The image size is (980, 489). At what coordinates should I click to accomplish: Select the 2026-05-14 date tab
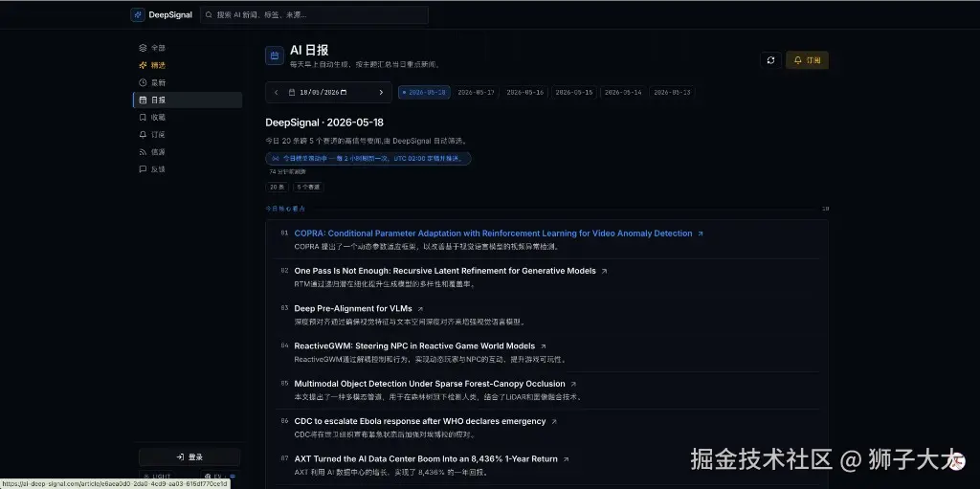[x=623, y=93]
